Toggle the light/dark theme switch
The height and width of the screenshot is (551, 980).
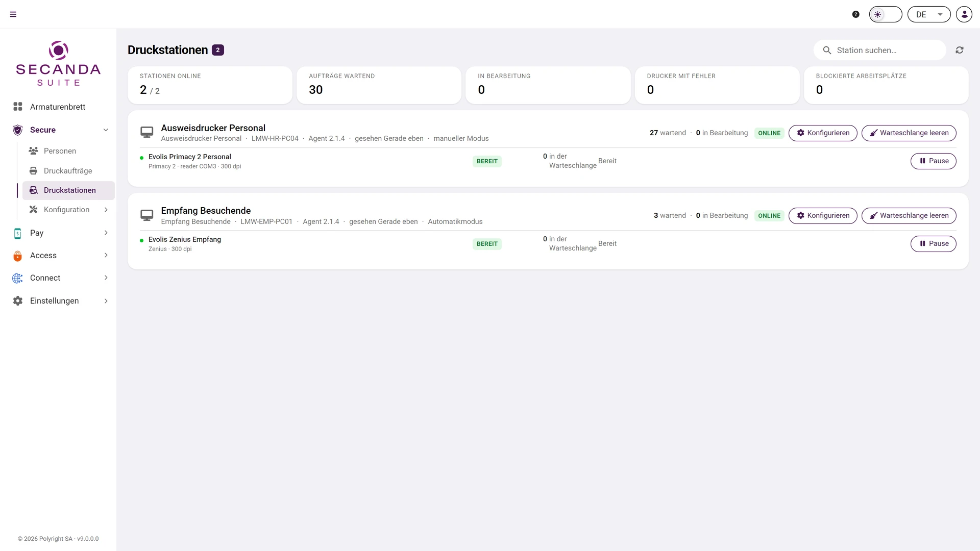click(x=886, y=14)
